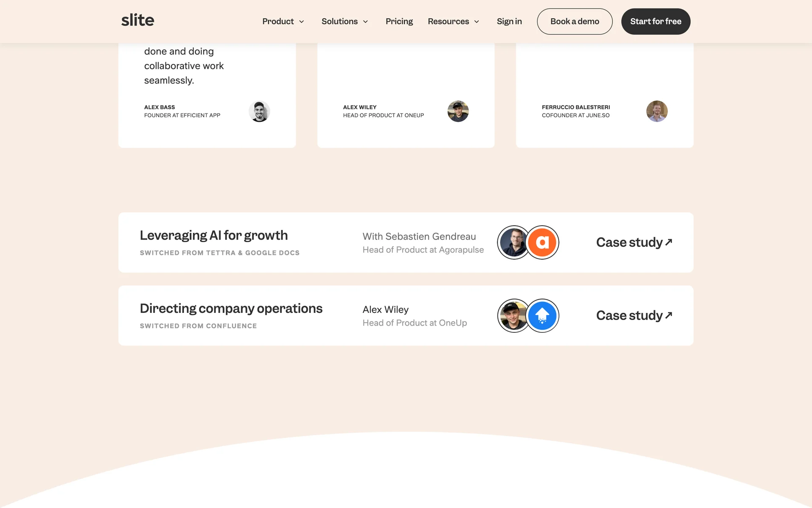Select Sign in from navigation
This screenshot has width=812, height=508.
pyautogui.click(x=509, y=22)
